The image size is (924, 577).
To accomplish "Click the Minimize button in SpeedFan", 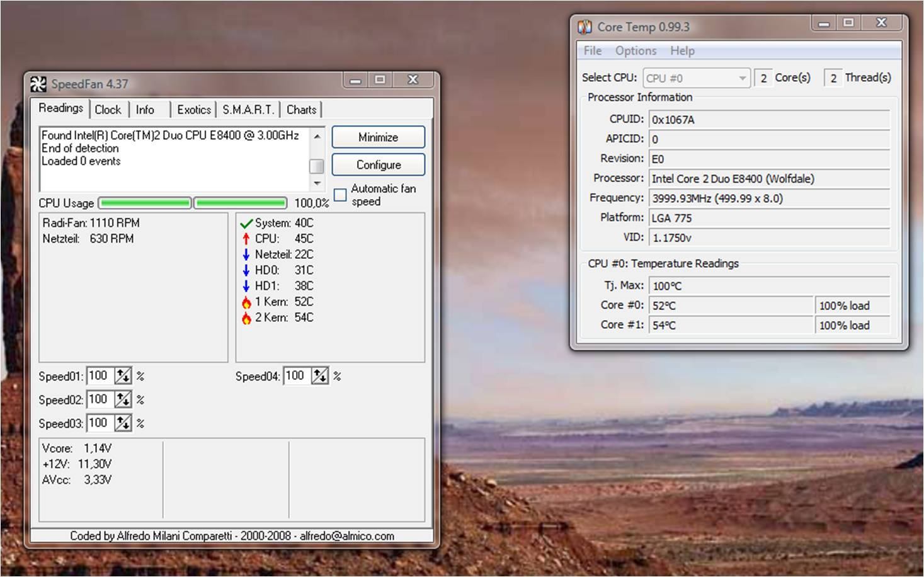I will (x=379, y=137).
